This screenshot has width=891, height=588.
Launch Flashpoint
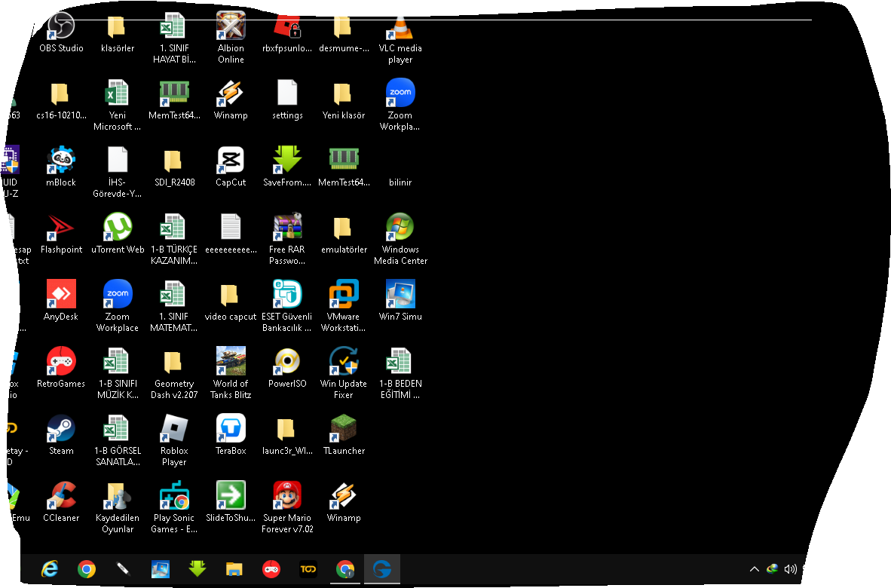pos(61,234)
